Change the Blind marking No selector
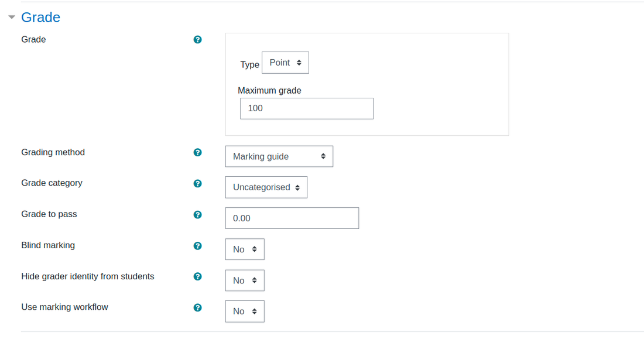Image resolution: width=644 pixels, height=339 pixels. (x=245, y=249)
